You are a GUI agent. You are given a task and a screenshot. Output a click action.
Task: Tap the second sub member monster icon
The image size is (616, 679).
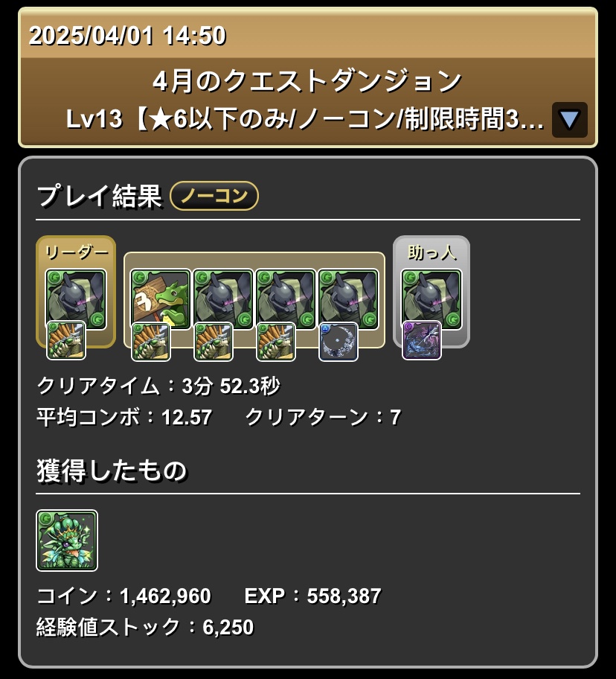pyautogui.click(x=223, y=299)
